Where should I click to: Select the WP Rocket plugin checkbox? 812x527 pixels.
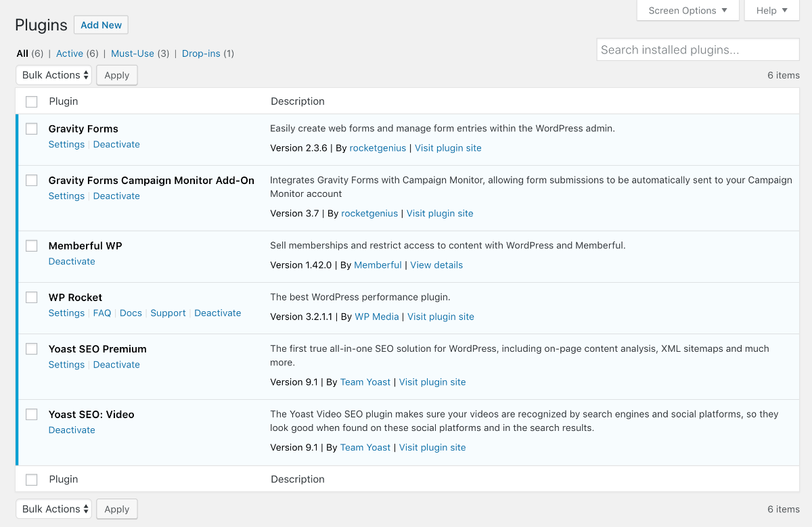coord(32,297)
